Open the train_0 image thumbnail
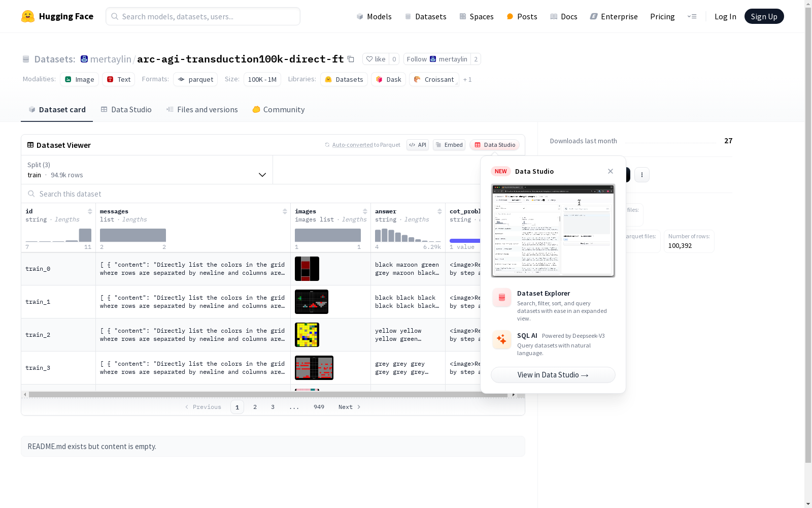Viewport: 812px width, 508px height. (x=307, y=269)
